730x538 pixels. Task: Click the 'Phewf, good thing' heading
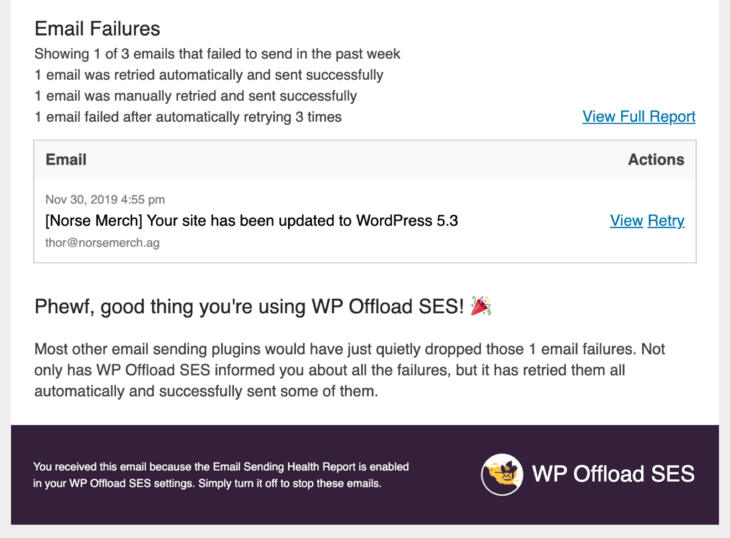tap(249, 307)
